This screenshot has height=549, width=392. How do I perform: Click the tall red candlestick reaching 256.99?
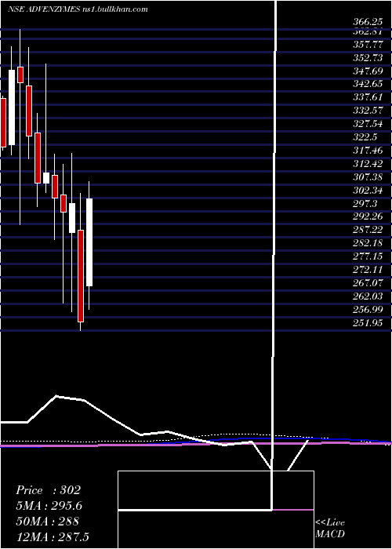(81, 276)
